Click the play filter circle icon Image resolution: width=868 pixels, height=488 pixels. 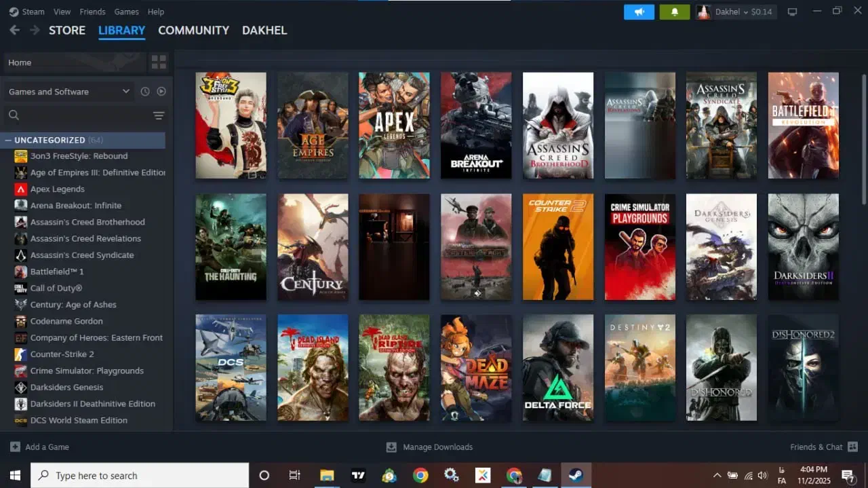161,91
